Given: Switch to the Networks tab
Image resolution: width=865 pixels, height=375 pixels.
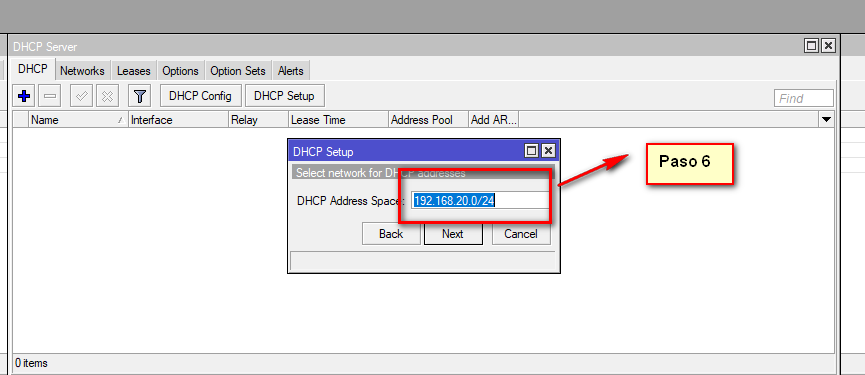Looking at the screenshot, I should point(82,71).
